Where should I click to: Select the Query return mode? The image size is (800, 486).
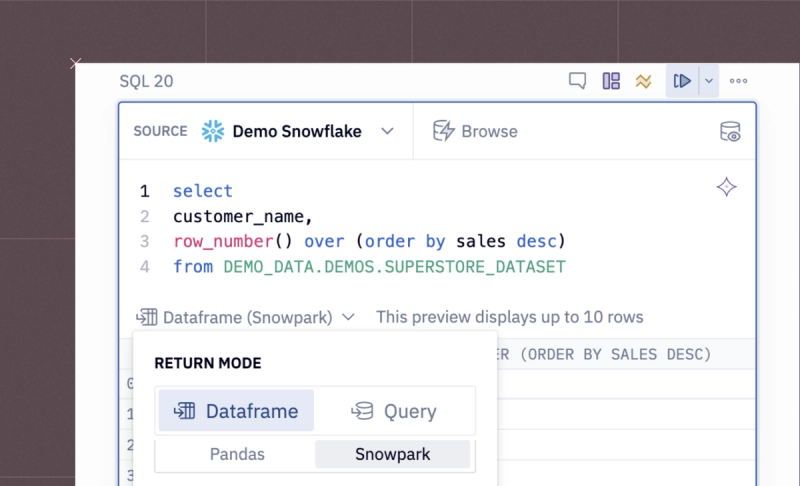[394, 411]
